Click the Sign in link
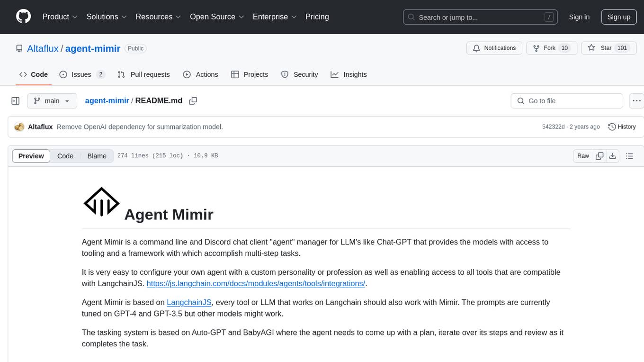The image size is (644, 362). coord(579,17)
